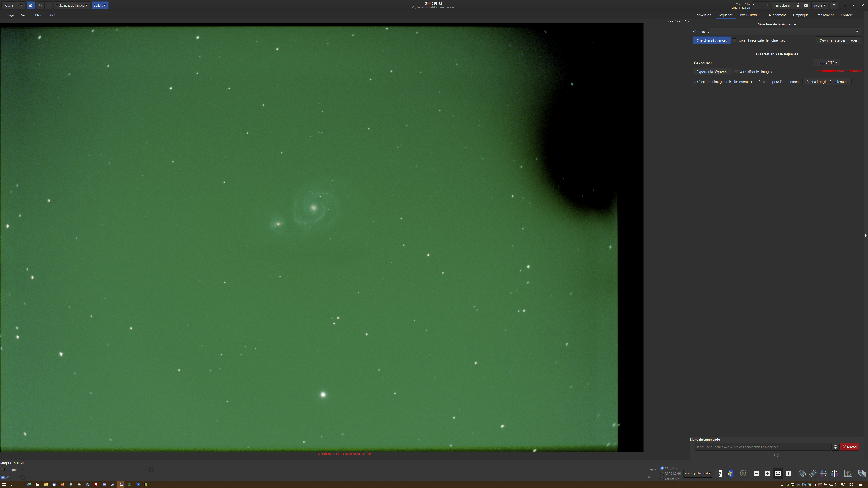
Task: Switch to the Vert channel tab
Action: click(24, 15)
